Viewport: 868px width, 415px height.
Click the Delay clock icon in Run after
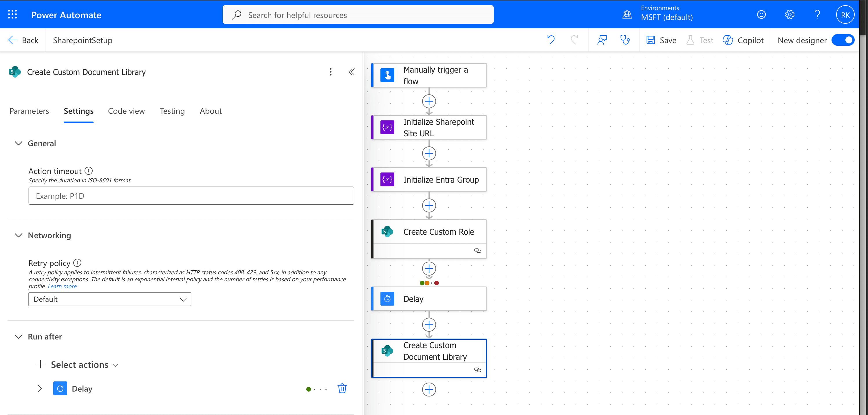point(60,388)
